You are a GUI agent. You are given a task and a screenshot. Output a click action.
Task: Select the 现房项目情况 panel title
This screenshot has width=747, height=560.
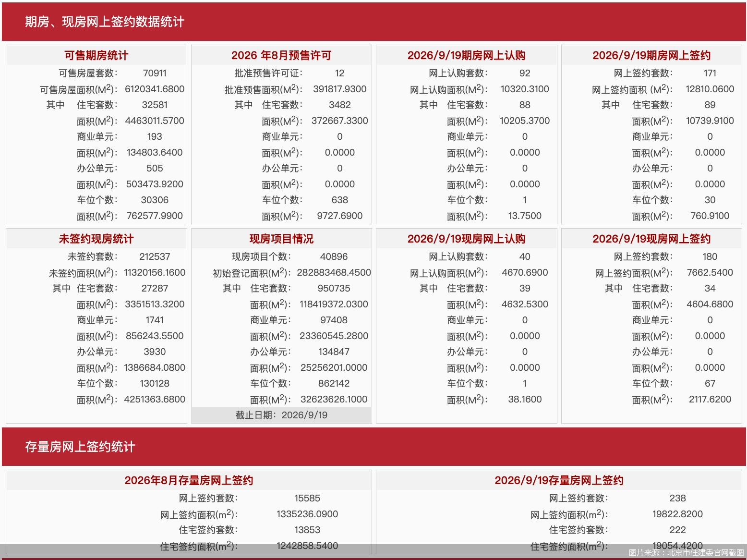click(281, 239)
